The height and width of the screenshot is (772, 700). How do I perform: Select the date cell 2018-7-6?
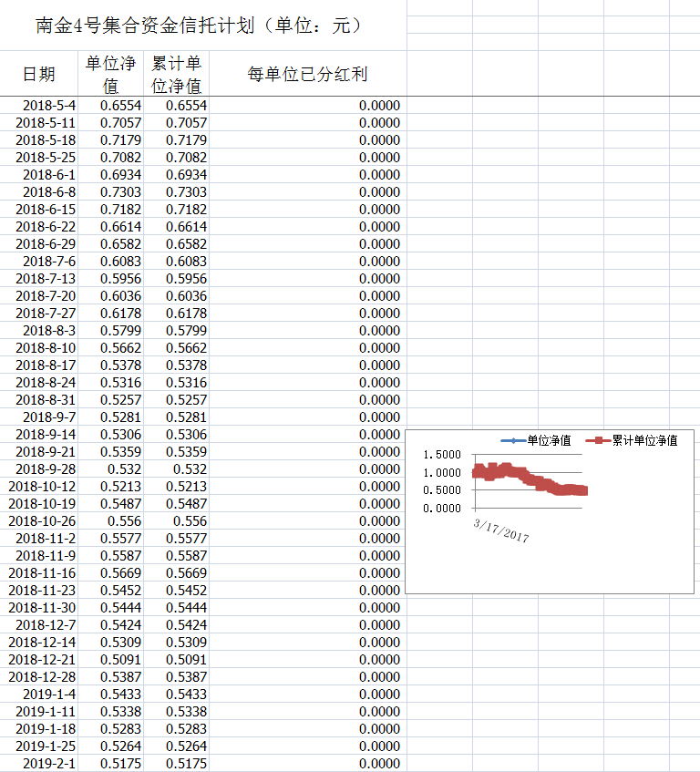(x=39, y=261)
